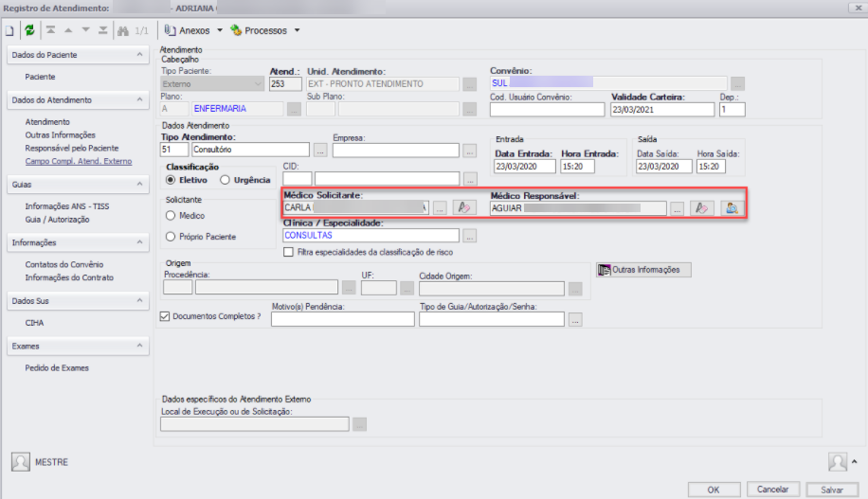Open Processos dropdown arrow
The width and height of the screenshot is (868, 499).
(x=298, y=30)
